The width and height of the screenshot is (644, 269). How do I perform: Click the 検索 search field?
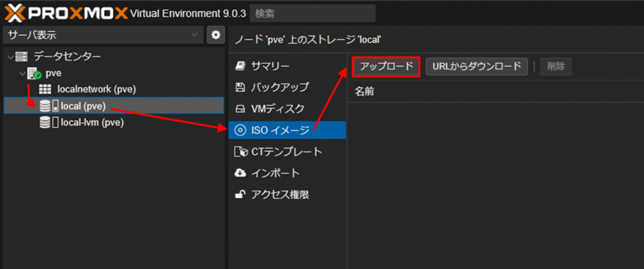pyautogui.click(x=313, y=13)
